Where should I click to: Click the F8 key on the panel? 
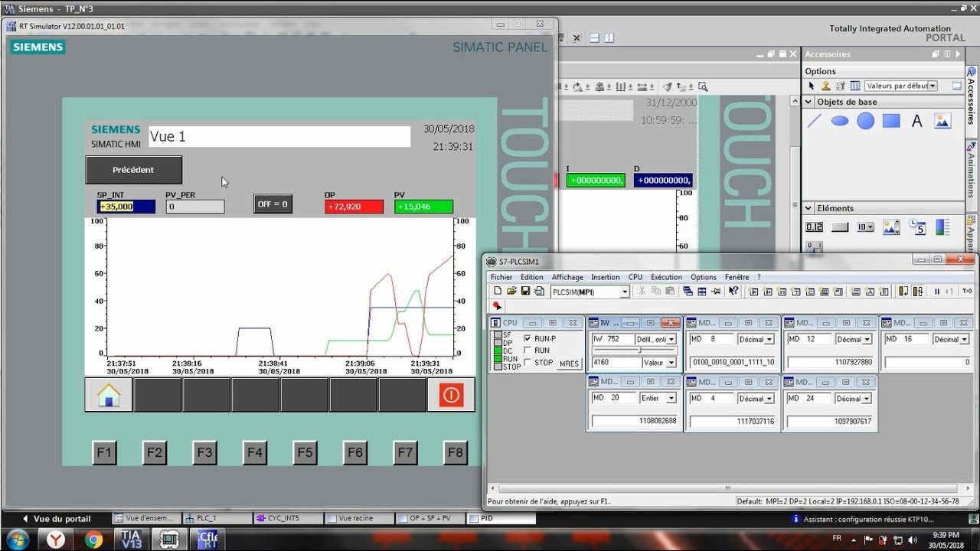pos(456,452)
